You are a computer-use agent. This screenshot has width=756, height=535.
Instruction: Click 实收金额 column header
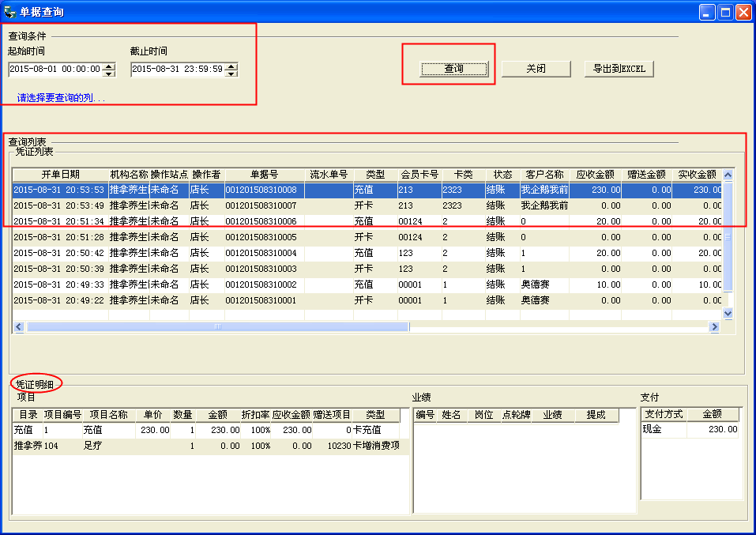697,175
